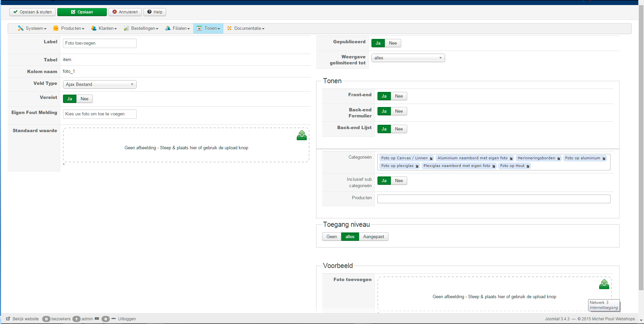The image size is (644, 324).
Task: Click the Uitloggen link
Action: click(127, 319)
